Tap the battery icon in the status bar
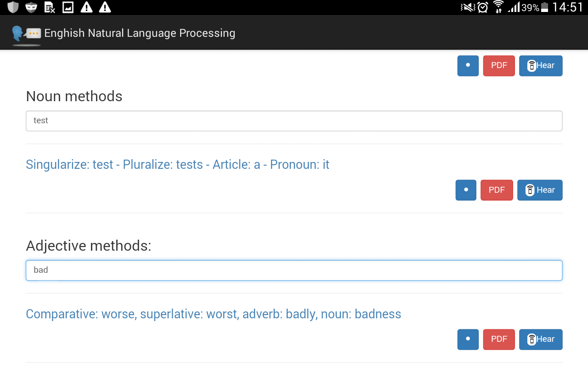This screenshot has width=588, height=368. [x=545, y=7]
